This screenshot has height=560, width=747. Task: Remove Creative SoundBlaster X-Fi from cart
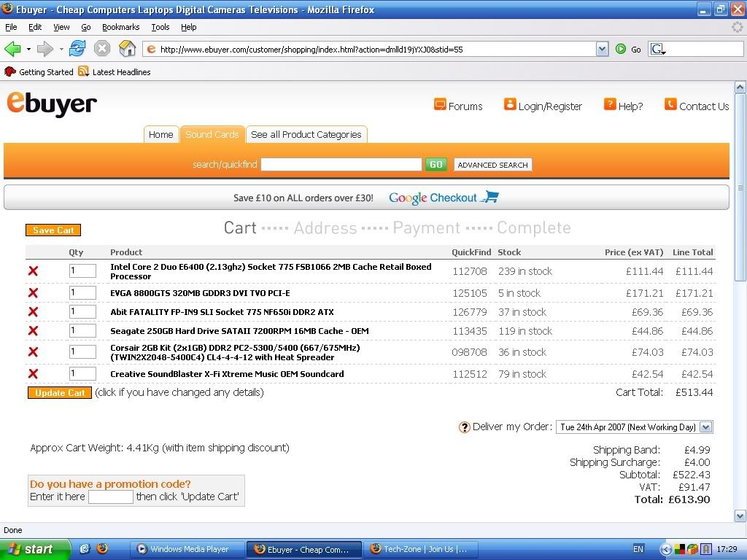(33, 374)
